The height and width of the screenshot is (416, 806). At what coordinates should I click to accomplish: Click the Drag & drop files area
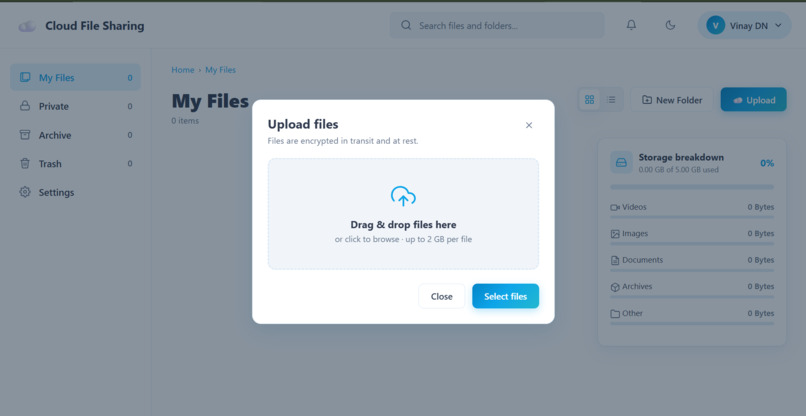tap(403, 214)
